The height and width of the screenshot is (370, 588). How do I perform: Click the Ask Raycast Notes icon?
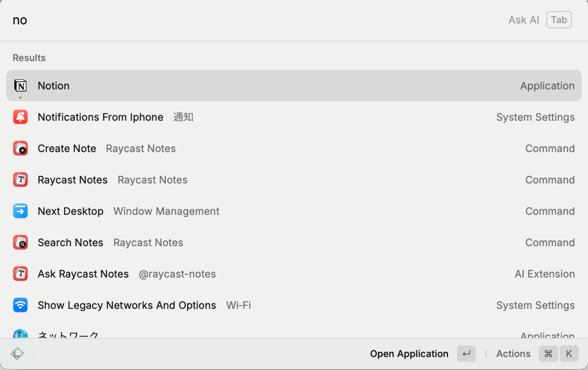[20, 274]
